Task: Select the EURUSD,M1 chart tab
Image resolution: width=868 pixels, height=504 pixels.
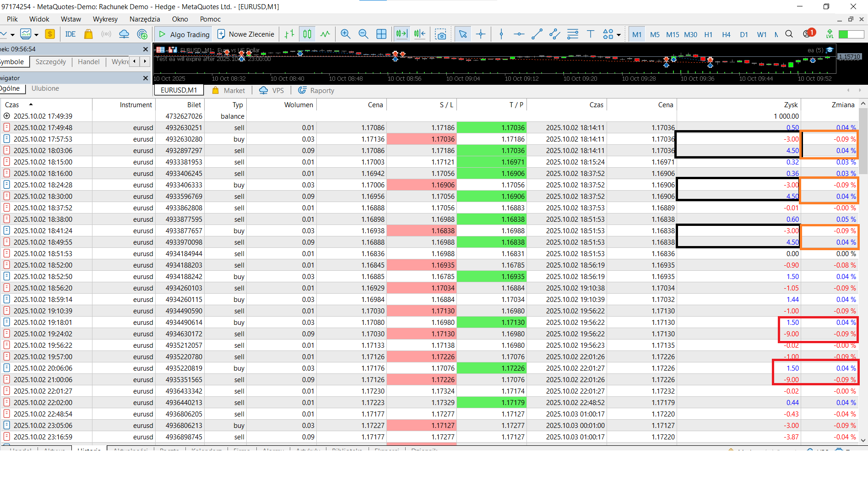Action: (179, 90)
